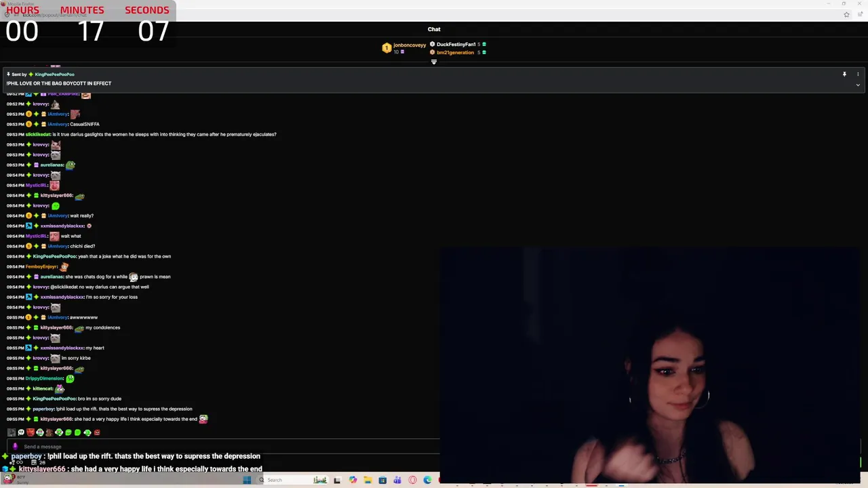868x488 pixels.
Task: Click the emote ending 'she had a very happy life'
Action: pos(203,419)
